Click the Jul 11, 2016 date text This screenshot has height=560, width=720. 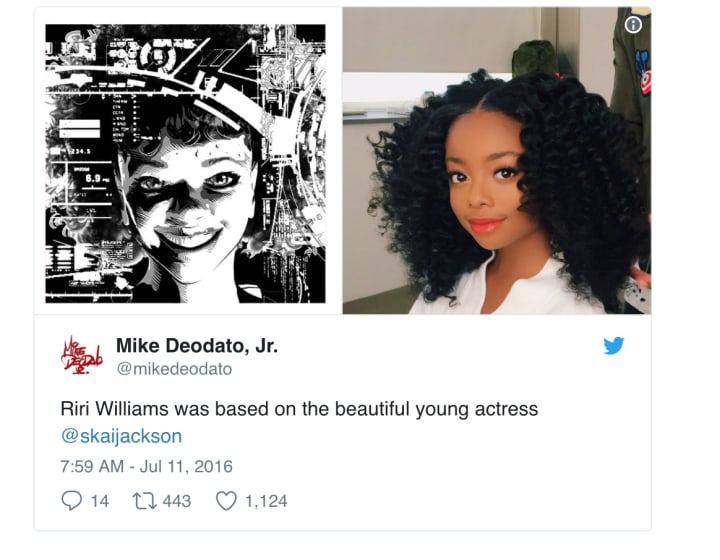point(186,466)
